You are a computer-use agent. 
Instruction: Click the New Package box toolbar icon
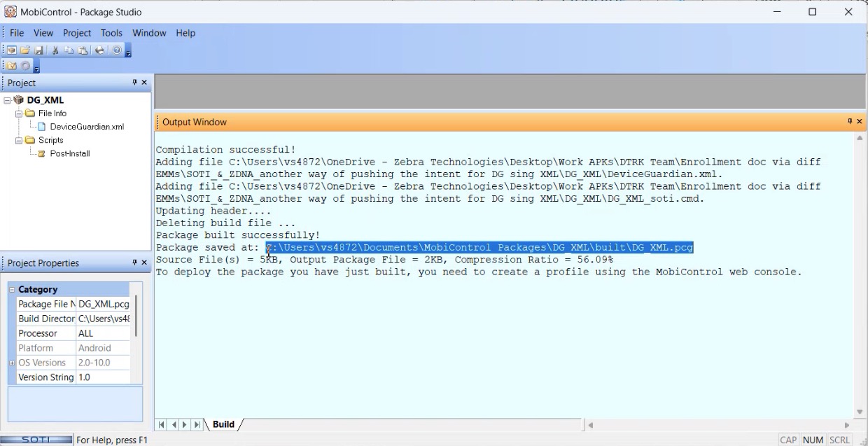pos(12,50)
